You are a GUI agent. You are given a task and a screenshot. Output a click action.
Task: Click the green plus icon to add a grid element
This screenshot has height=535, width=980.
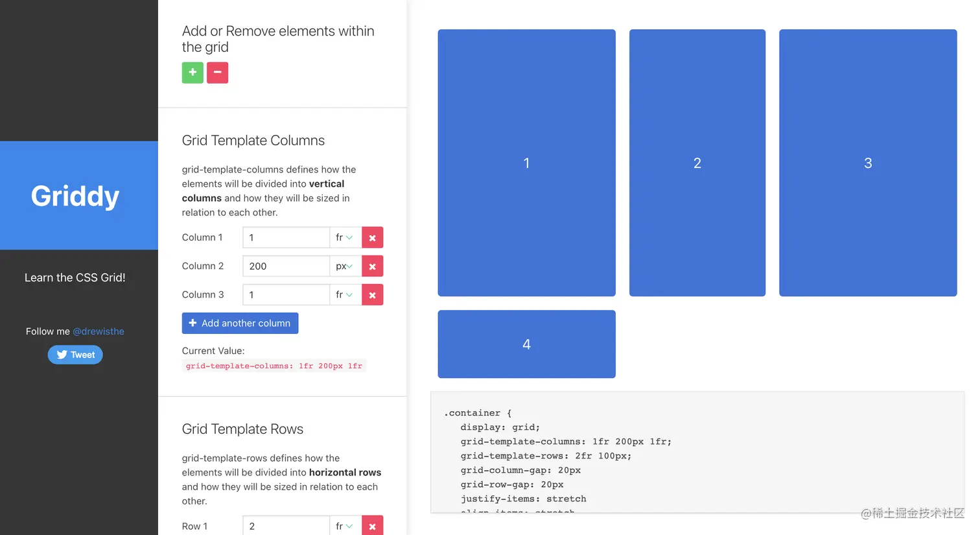coord(192,73)
